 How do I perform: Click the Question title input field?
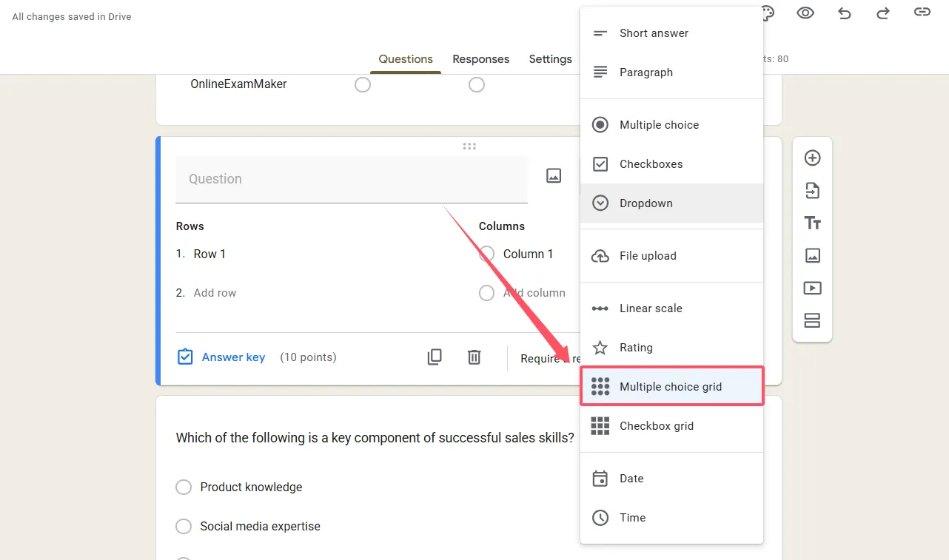coord(351,179)
